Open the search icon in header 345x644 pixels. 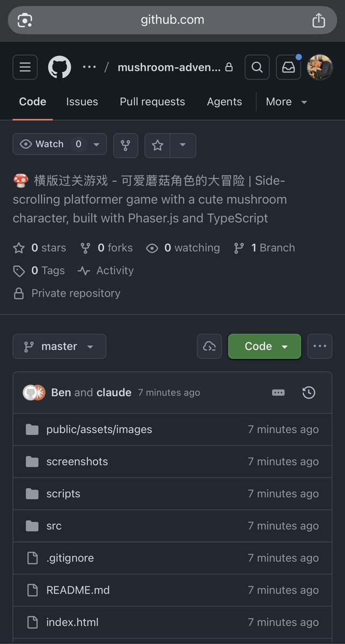click(x=257, y=67)
